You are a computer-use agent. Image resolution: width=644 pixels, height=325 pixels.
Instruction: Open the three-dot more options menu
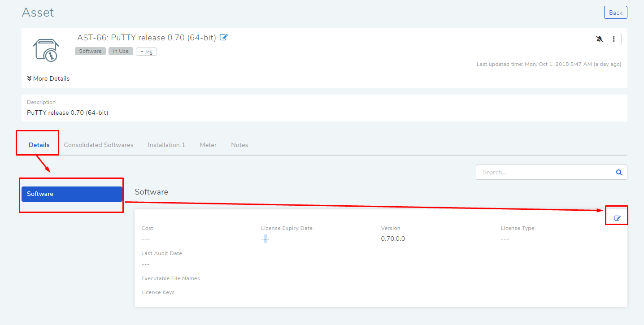(614, 39)
